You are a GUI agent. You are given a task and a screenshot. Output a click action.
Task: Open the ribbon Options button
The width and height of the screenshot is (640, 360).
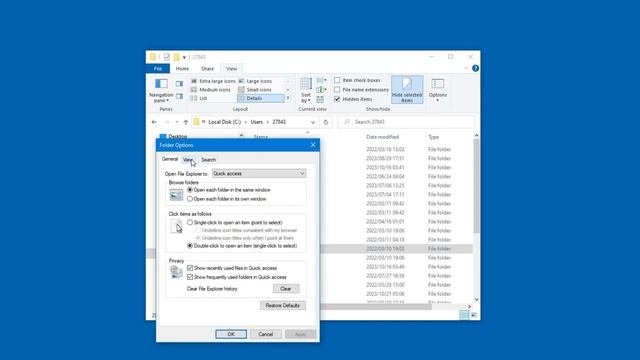[x=438, y=90]
